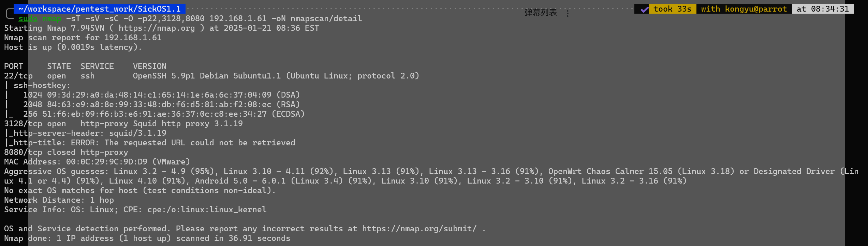Click the 22/tcp port row

(211, 76)
